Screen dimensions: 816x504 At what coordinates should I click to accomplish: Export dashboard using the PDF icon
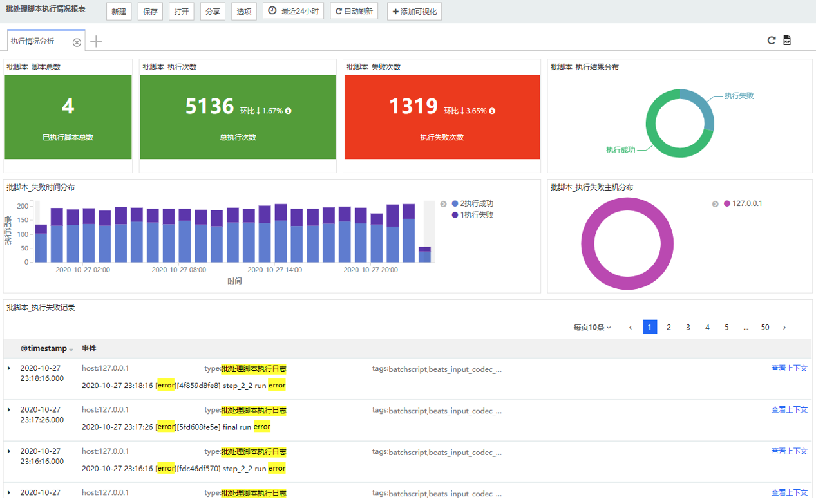(x=787, y=41)
